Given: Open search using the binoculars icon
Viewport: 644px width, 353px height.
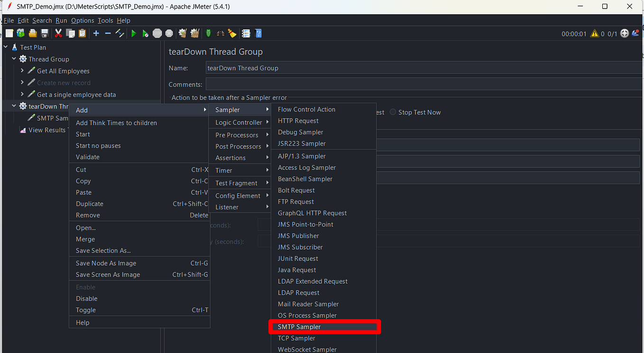Looking at the screenshot, I should (x=220, y=33).
